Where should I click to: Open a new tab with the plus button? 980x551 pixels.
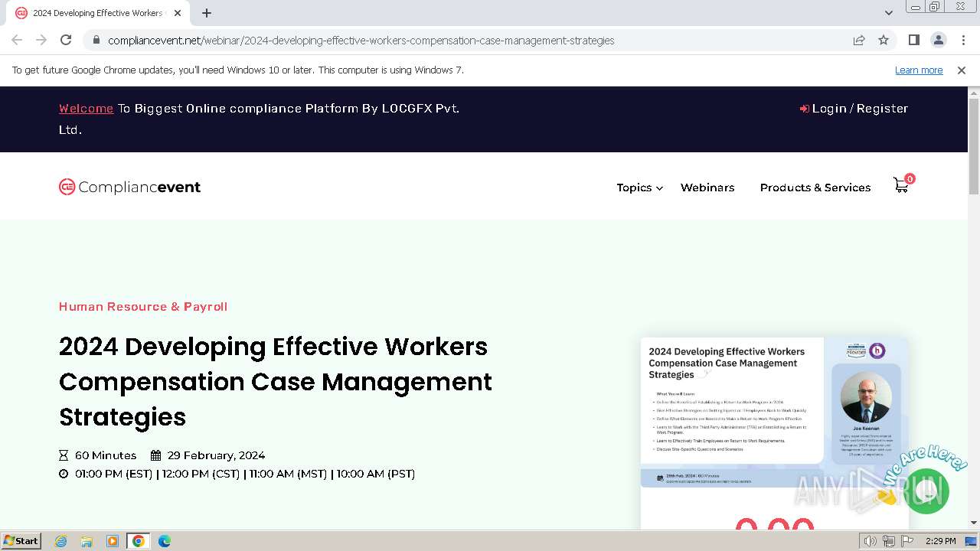coord(207,13)
